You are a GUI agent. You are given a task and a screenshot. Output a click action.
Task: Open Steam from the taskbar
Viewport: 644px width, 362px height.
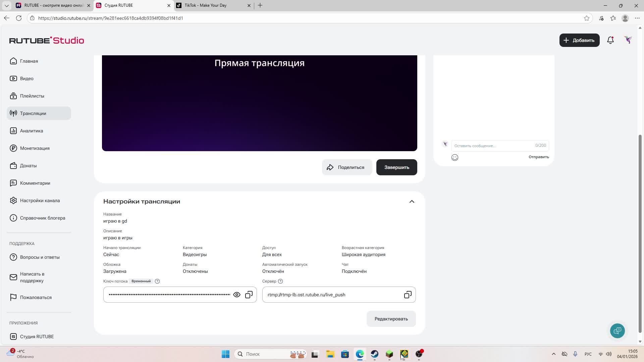pyautogui.click(x=374, y=354)
